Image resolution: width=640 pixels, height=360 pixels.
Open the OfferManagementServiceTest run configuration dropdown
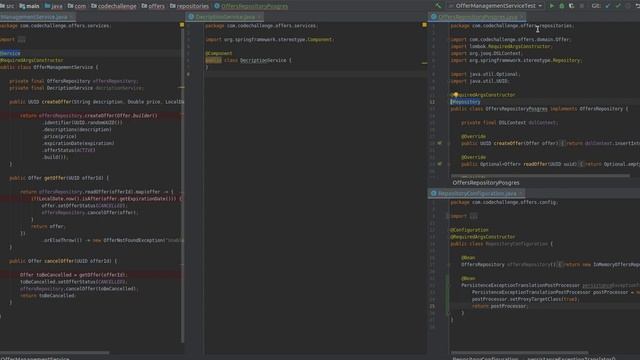pos(495,6)
